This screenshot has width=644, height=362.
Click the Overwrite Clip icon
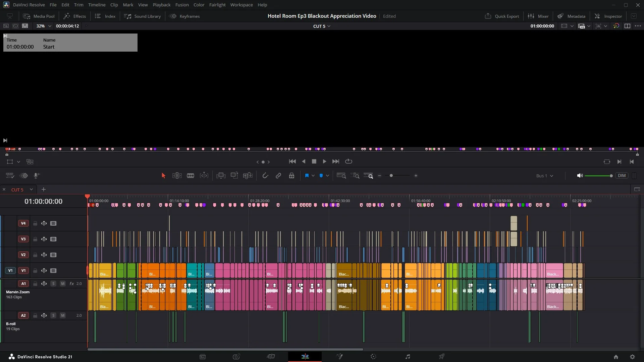pyautogui.click(x=234, y=176)
